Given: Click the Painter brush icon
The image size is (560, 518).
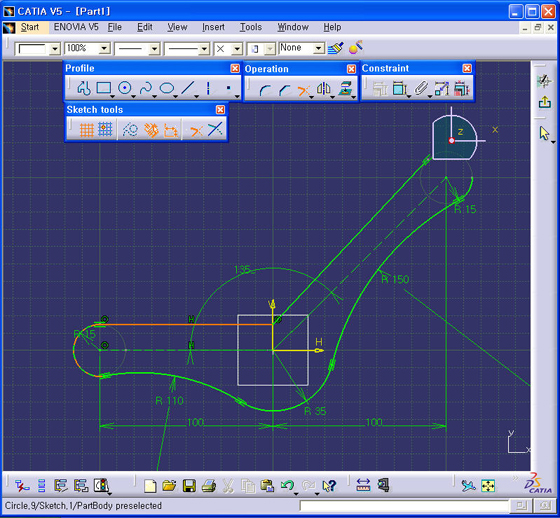Looking at the screenshot, I should pyautogui.click(x=335, y=48).
